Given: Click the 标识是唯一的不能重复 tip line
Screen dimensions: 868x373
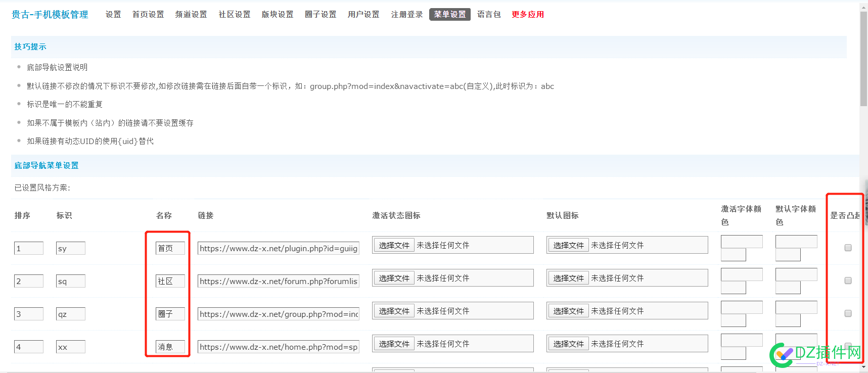Looking at the screenshot, I should [x=65, y=104].
